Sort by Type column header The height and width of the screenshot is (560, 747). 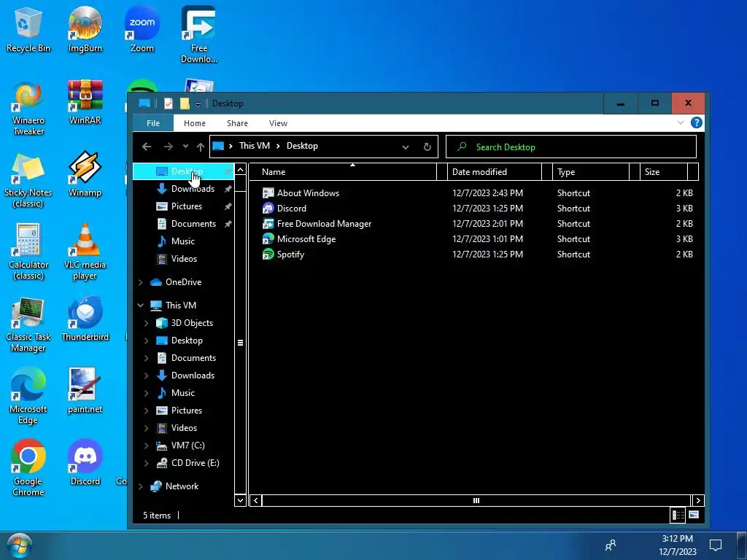[591, 172]
